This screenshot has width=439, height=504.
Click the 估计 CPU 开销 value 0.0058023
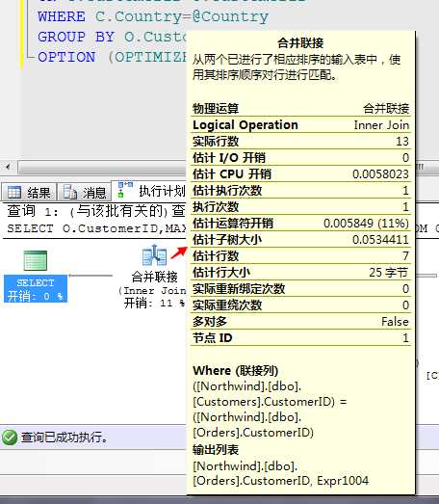coord(380,174)
